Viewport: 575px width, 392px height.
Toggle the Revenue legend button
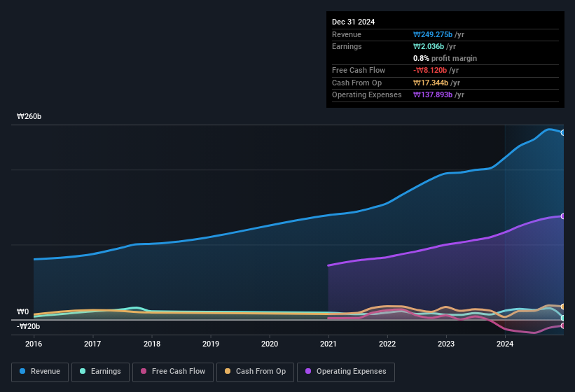tap(40, 372)
